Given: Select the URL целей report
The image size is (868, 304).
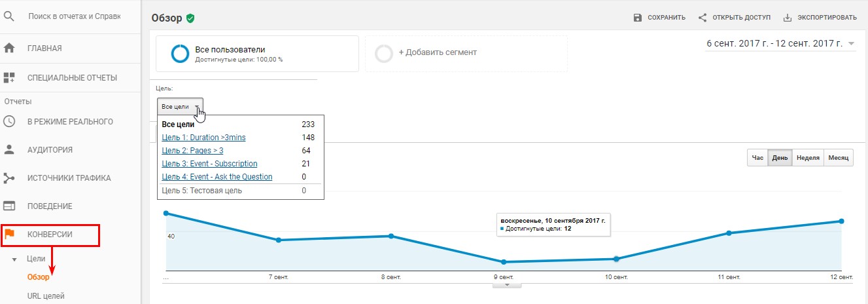Looking at the screenshot, I should tap(46, 296).
